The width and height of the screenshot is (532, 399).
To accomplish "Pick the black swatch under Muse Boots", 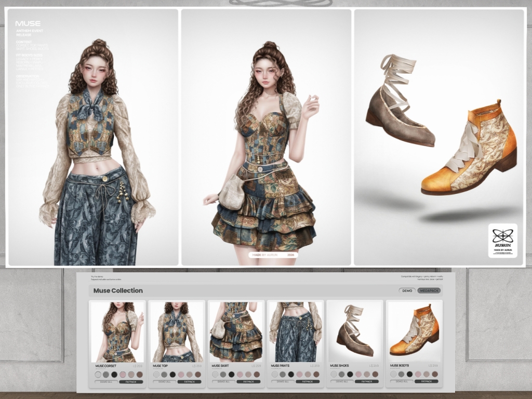I will click(410, 374).
